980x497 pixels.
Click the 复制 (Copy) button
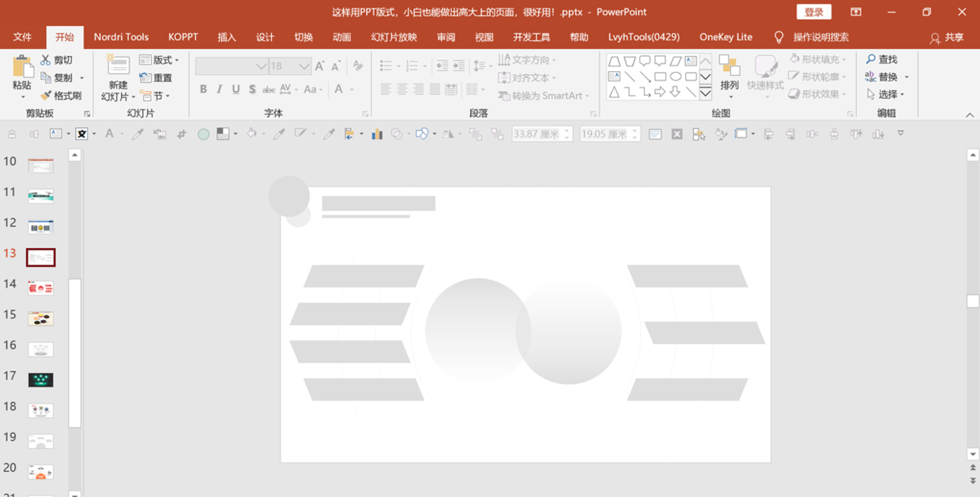tap(57, 77)
